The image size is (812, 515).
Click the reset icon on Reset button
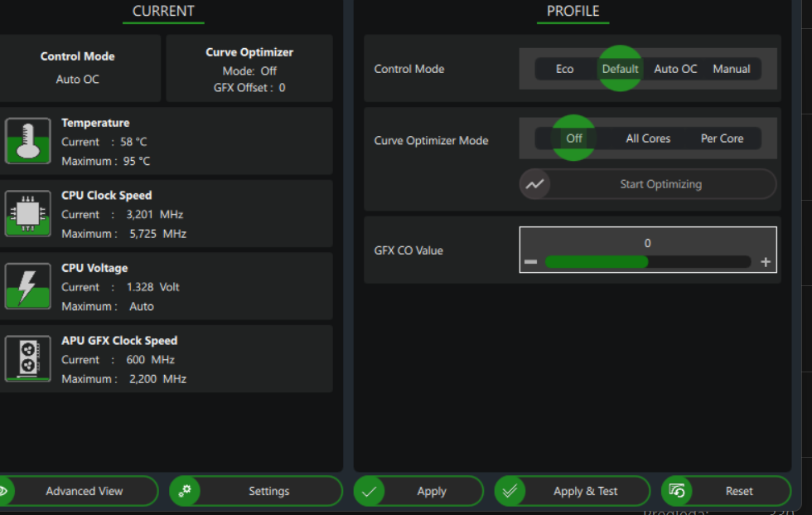[677, 491]
